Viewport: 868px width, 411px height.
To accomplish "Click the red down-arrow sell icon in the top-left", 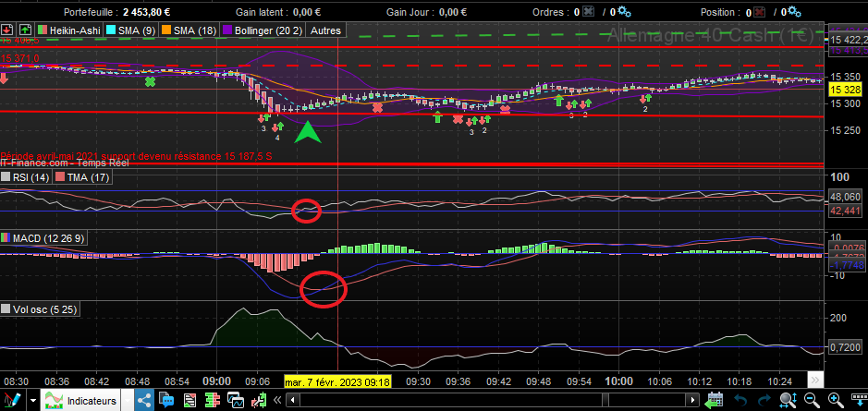I will click(x=7, y=30).
